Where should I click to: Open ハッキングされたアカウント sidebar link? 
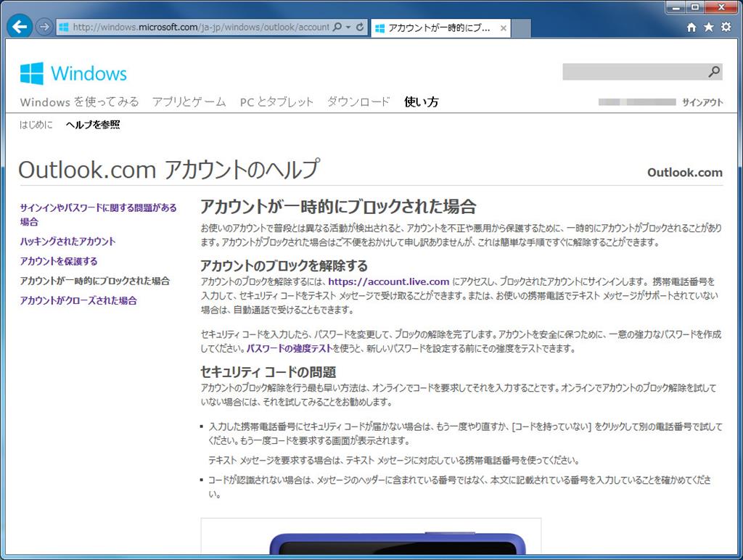point(67,241)
